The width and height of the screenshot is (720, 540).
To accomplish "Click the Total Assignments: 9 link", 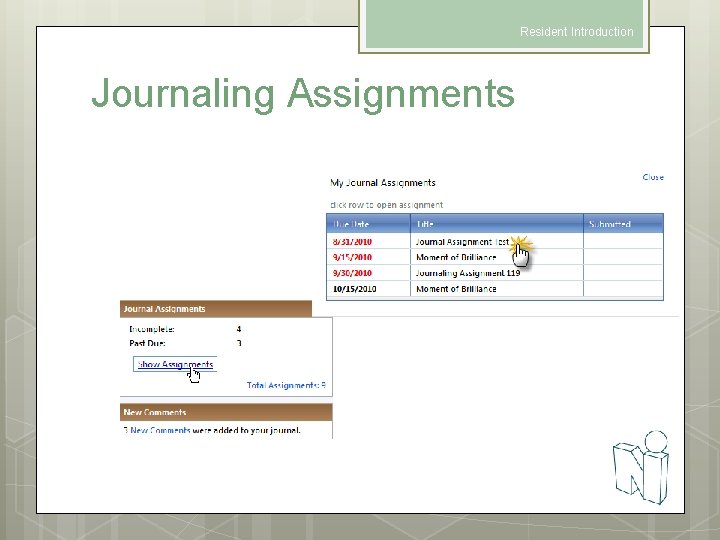I will pos(286,385).
